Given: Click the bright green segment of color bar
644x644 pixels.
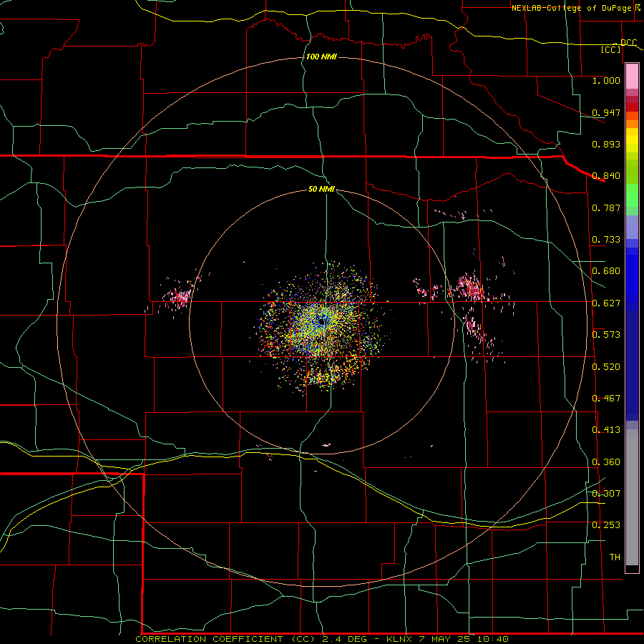Looking at the screenshot, I should (632, 195).
